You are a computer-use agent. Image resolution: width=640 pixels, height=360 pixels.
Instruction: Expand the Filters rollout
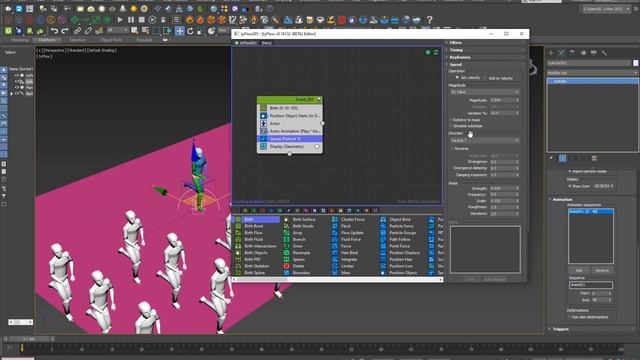485,42
